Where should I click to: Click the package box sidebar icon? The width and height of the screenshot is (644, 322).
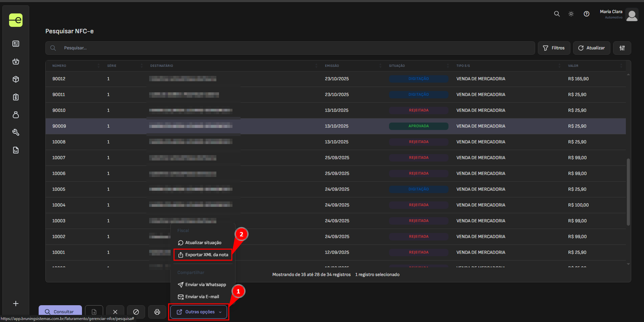pyautogui.click(x=16, y=79)
